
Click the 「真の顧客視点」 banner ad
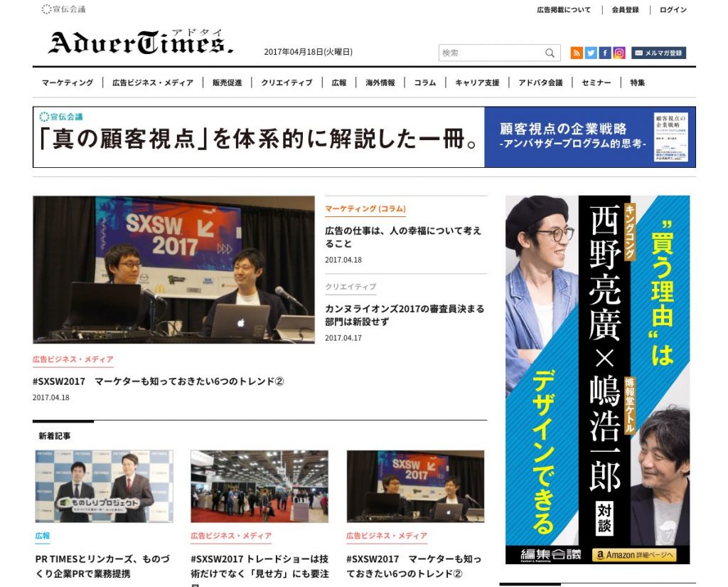click(364, 137)
